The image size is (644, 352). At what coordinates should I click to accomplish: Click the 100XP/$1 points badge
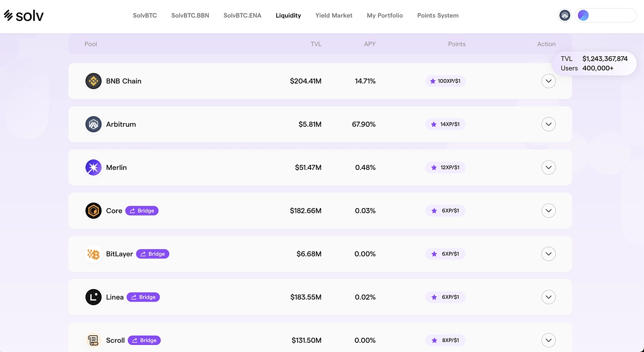click(445, 81)
